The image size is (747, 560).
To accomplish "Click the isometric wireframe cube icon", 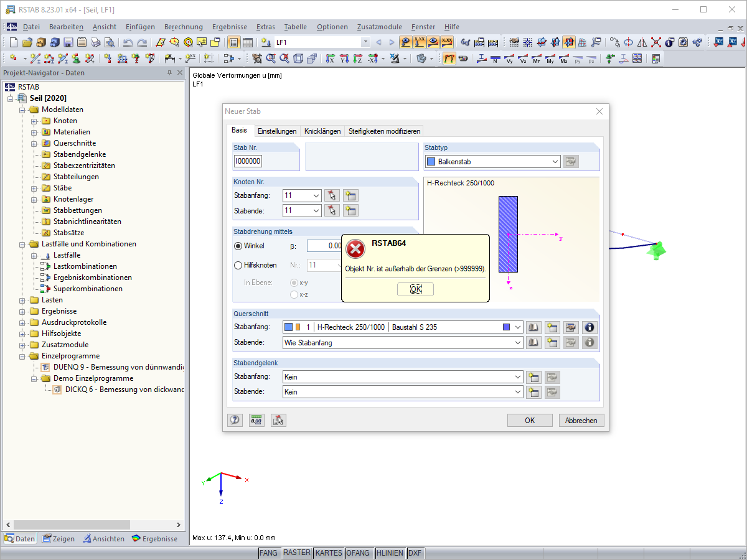I will [298, 58].
